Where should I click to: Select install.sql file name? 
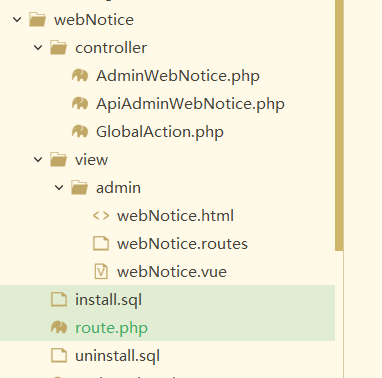(x=109, y=300)
